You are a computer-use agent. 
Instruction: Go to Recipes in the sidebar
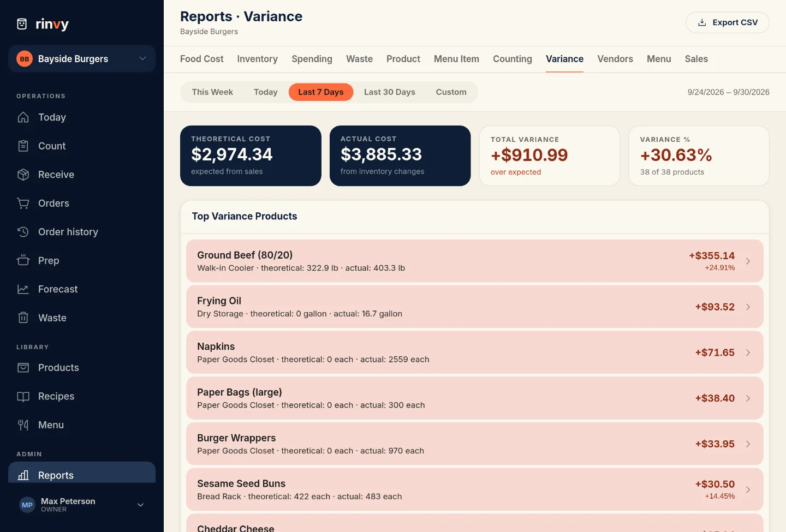[x=82, y=396]
